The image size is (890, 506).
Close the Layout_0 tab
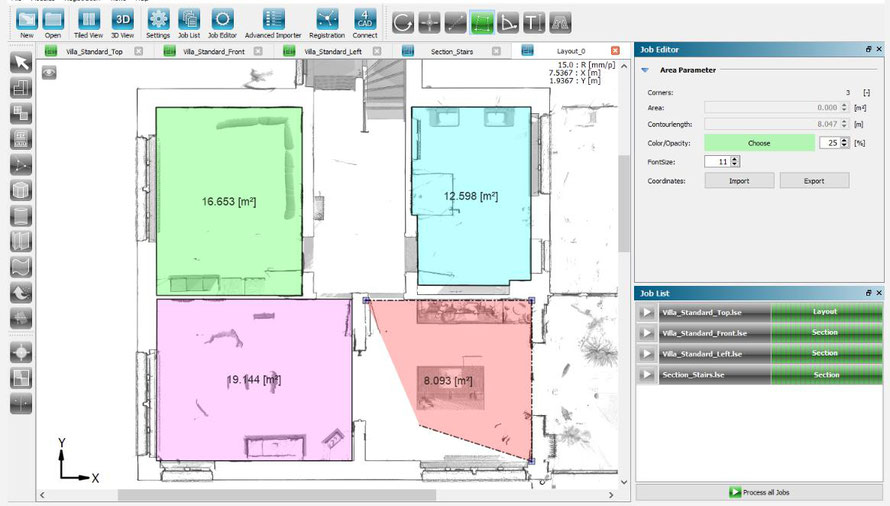click(x=615, y=51)
